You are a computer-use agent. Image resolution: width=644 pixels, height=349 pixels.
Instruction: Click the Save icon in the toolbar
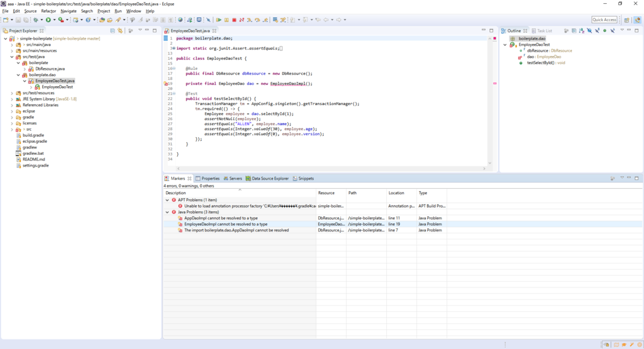(x=18, y=19)
